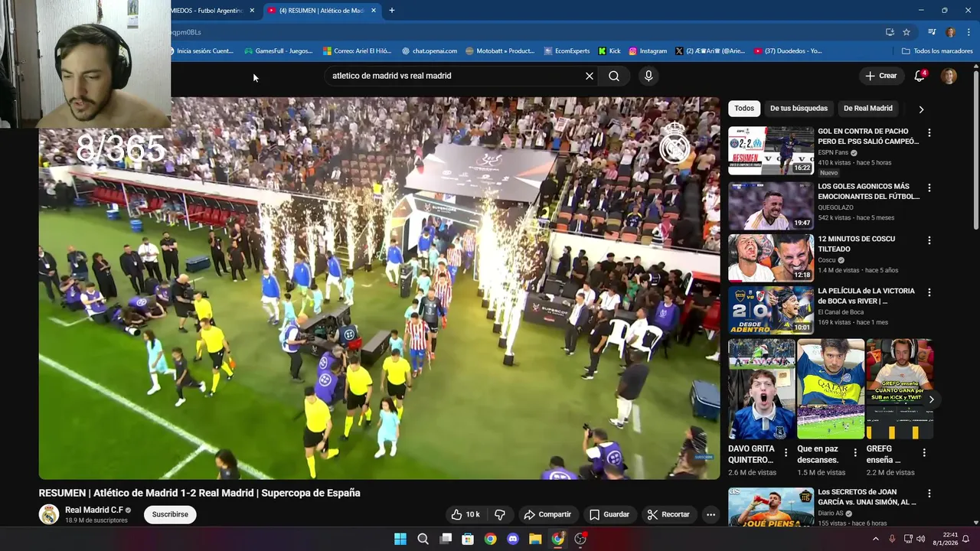Screen dimensions: 980x551
Task: Click the Compartir share button
Action: pyautogui.click(x=547, y=514)
